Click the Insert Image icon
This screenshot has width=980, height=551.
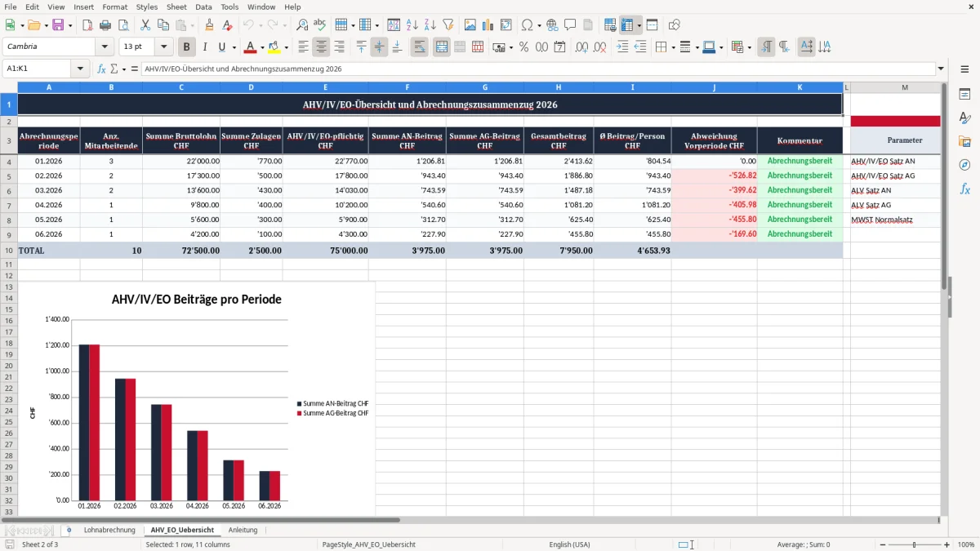(470, 25)
